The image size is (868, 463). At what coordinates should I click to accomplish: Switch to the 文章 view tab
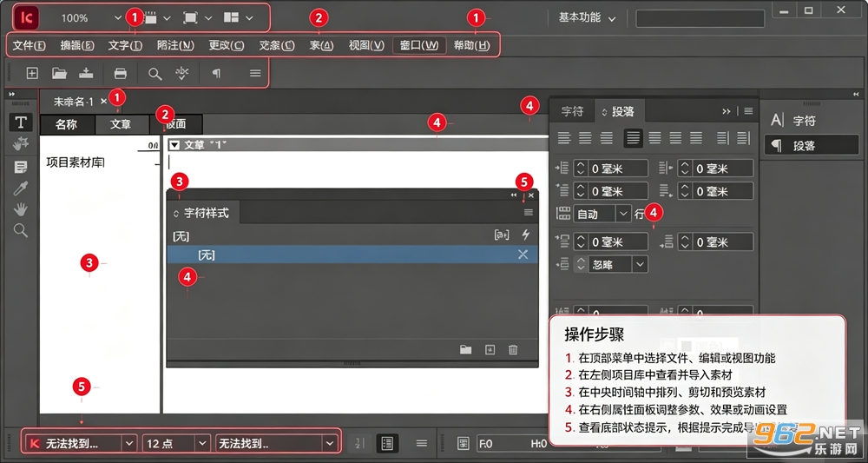coord(121,124)
